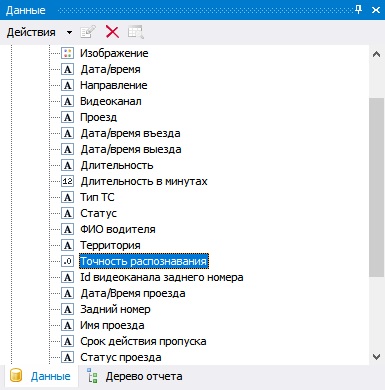Open the Действия dropdown arrow
This screenshot has height=390, width=385.
click(x=69, y=33)
